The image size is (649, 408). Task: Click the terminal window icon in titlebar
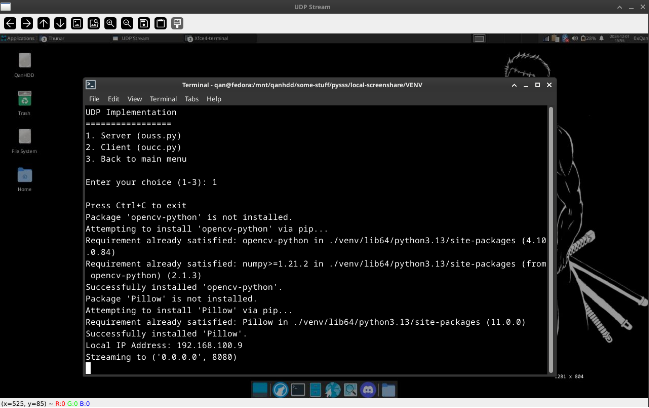click(91, 85)
